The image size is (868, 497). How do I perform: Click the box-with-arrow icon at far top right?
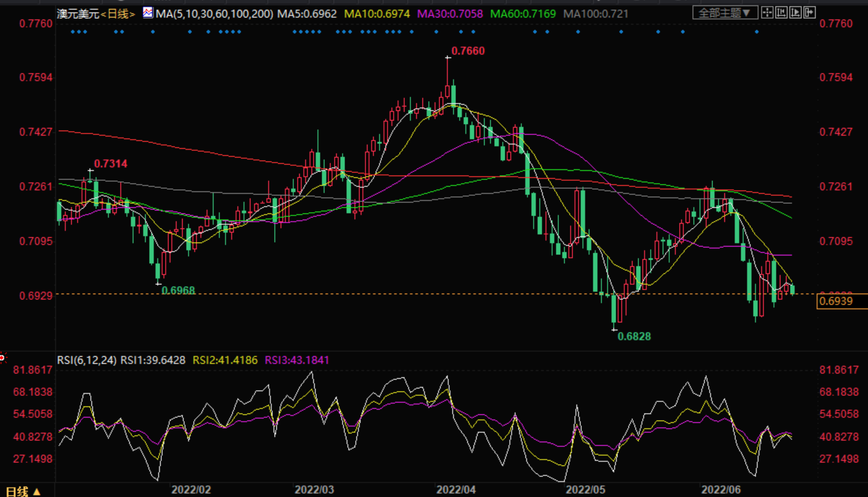tap(809, 12)
